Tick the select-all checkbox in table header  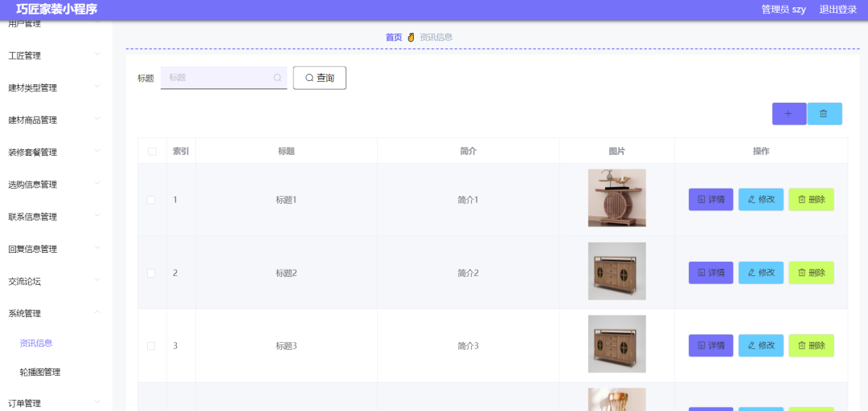pyautogui.click(x=152, y=151)
